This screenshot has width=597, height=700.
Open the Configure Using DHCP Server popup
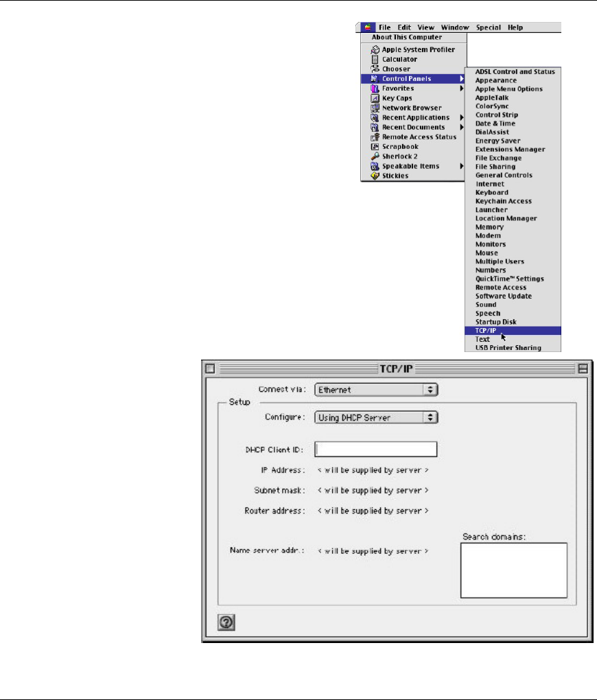(x=376, y=417)
